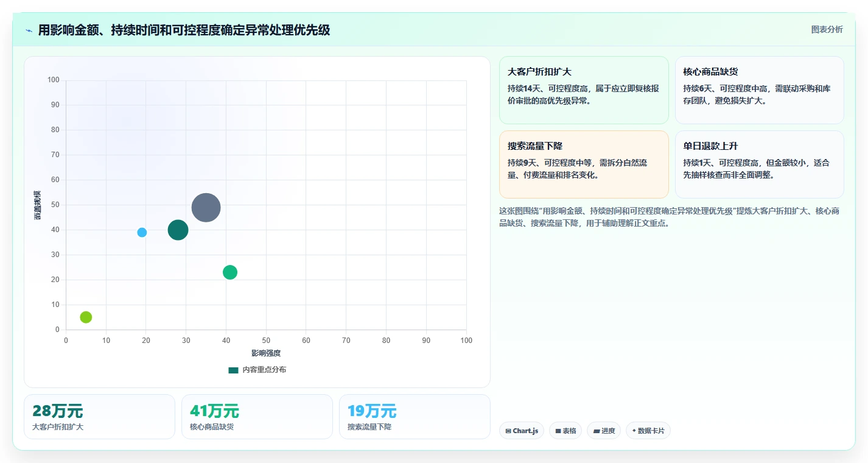This screenshot has height=463, width=868.
Task: Click the 图表分析 label in header
Action: (x=827, y=29)
